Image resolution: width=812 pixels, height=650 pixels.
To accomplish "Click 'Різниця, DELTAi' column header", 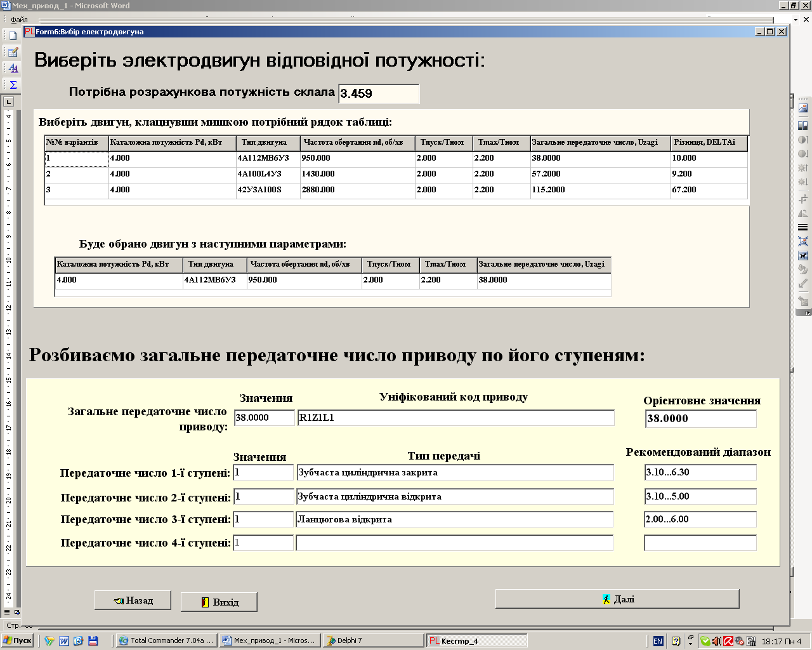I will [709, 143].
